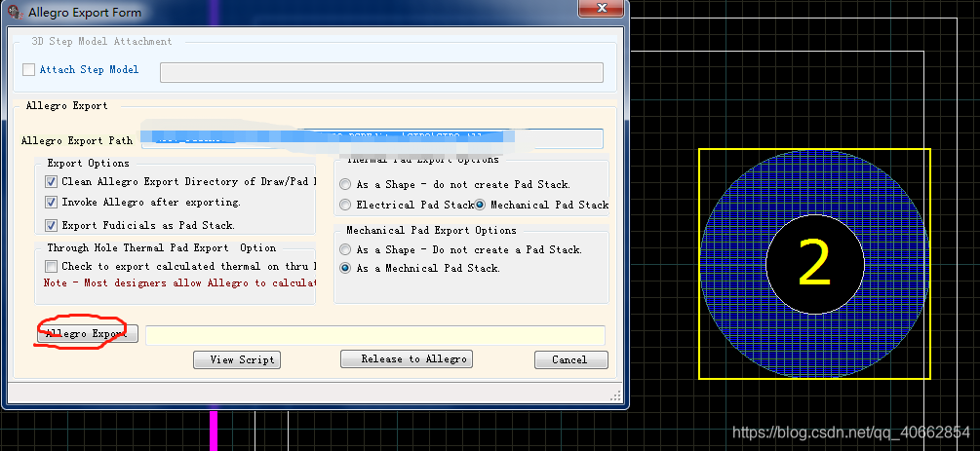Click the Allegro Export Form title icon
This screenshot has width=980, height=451.
15,12
